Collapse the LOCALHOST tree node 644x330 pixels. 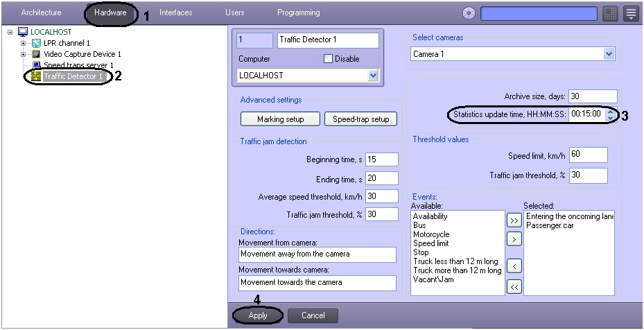10,32
